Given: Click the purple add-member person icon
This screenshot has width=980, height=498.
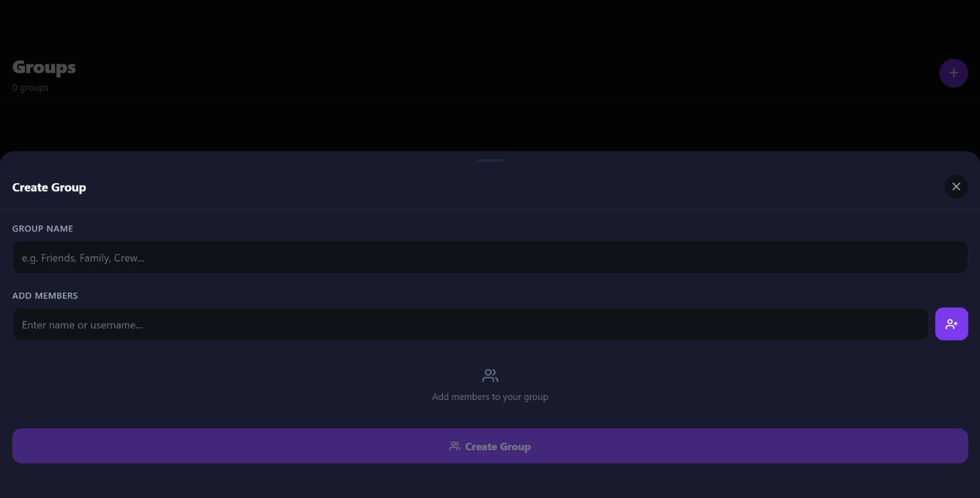Looking at the screenshot, I should pos(951,324).
